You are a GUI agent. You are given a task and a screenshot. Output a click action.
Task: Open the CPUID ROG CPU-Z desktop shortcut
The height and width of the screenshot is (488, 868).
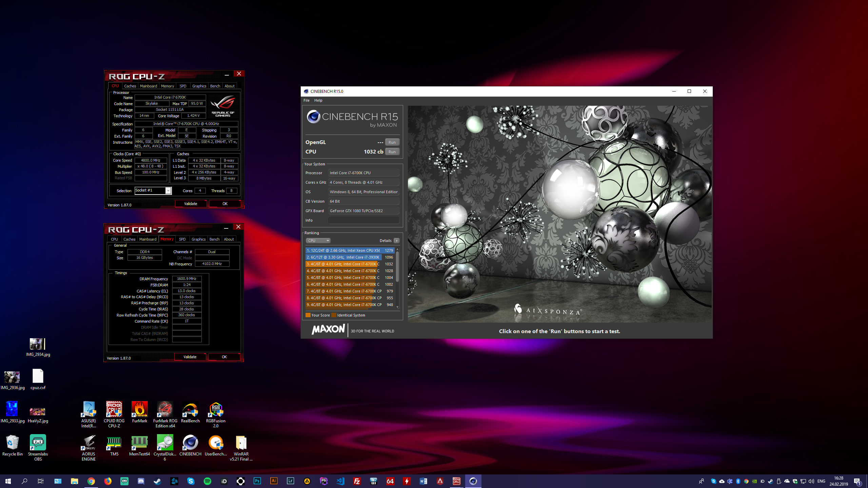[114, 414]
